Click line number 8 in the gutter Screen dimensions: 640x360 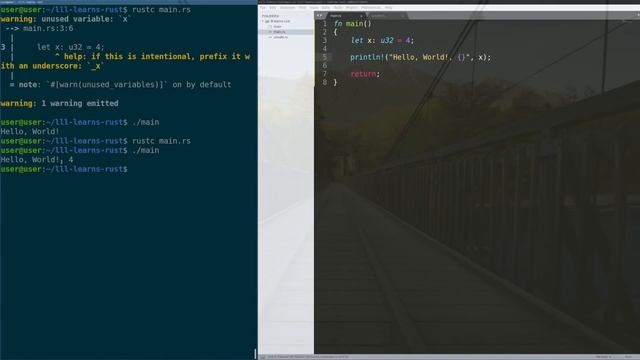pyautogui.click(x=325, y=82)
